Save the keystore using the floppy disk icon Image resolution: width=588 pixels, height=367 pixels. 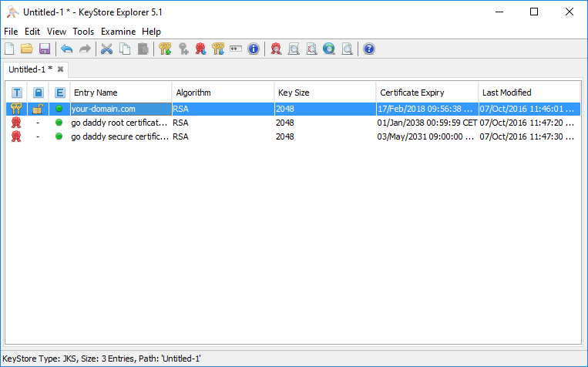(x=44, y=49)
